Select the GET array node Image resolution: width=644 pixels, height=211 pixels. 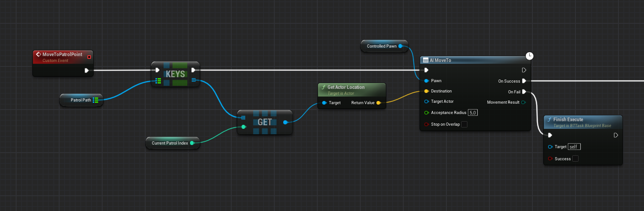point(264,122)
